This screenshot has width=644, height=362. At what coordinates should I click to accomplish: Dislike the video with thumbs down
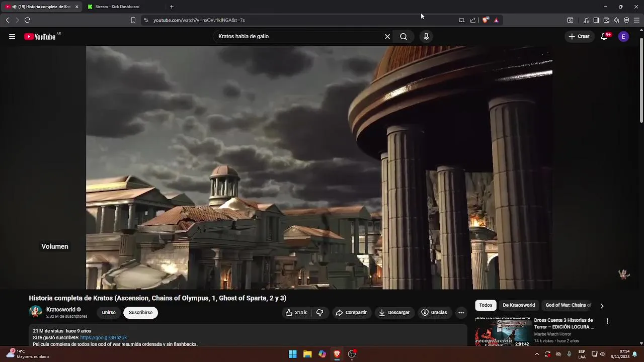tap(320, 313)
